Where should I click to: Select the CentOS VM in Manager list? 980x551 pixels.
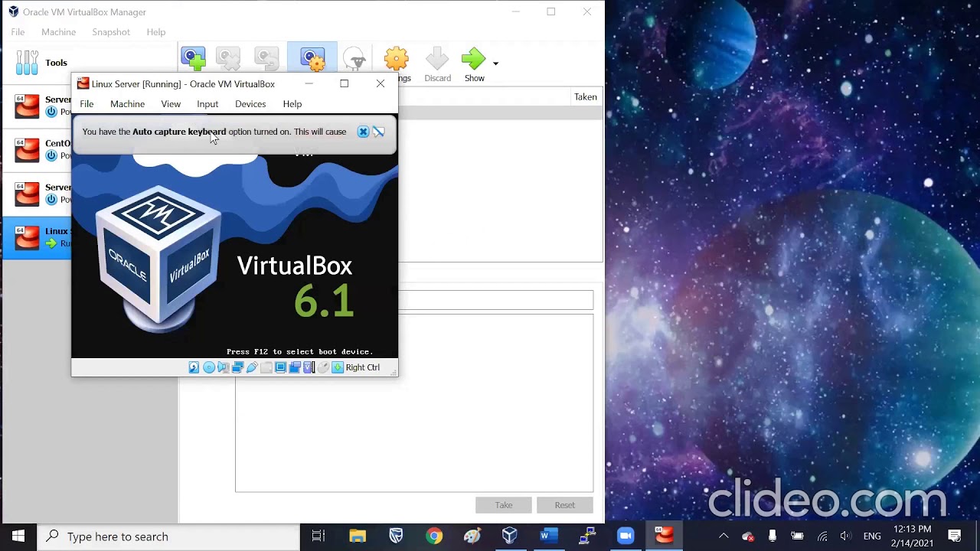(38, 150)
